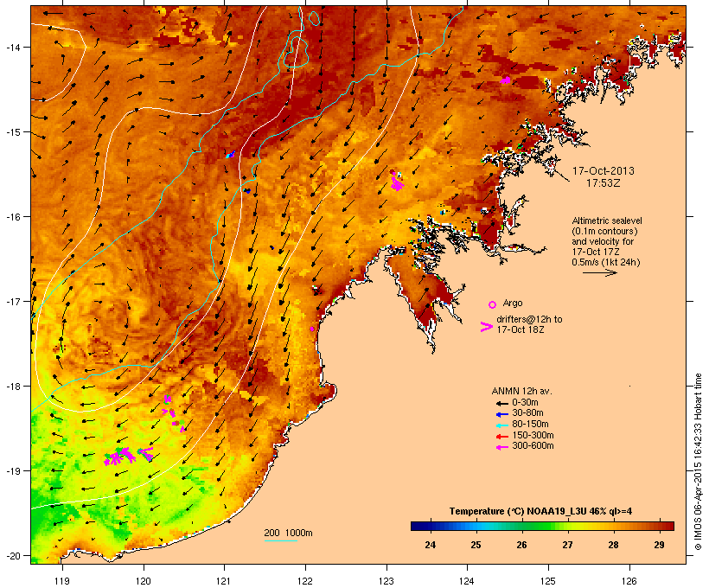Click the 'ANMN 12h av.' legend heading
The image size is (709, 588).
tap(521, 391)
